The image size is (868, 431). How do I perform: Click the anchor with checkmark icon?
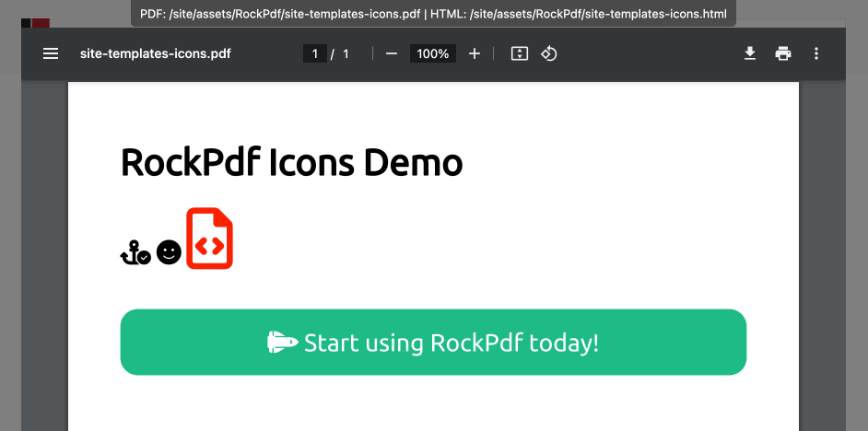pos(135,253)
